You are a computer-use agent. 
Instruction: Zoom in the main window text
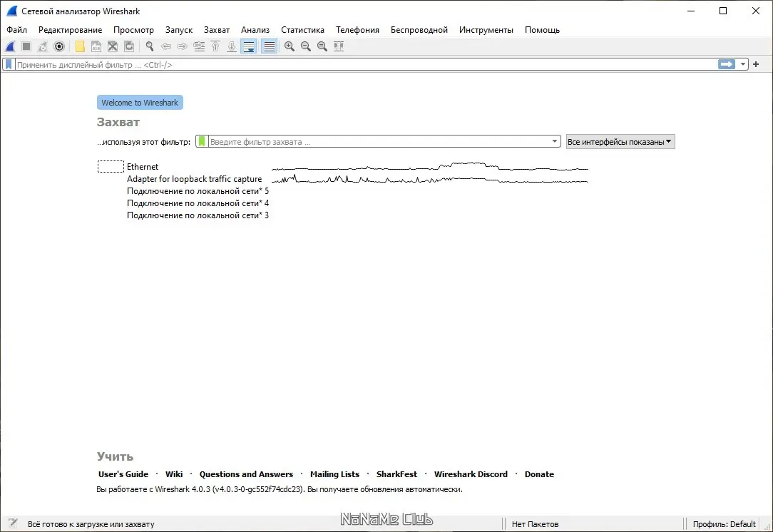tap(290, 46)
